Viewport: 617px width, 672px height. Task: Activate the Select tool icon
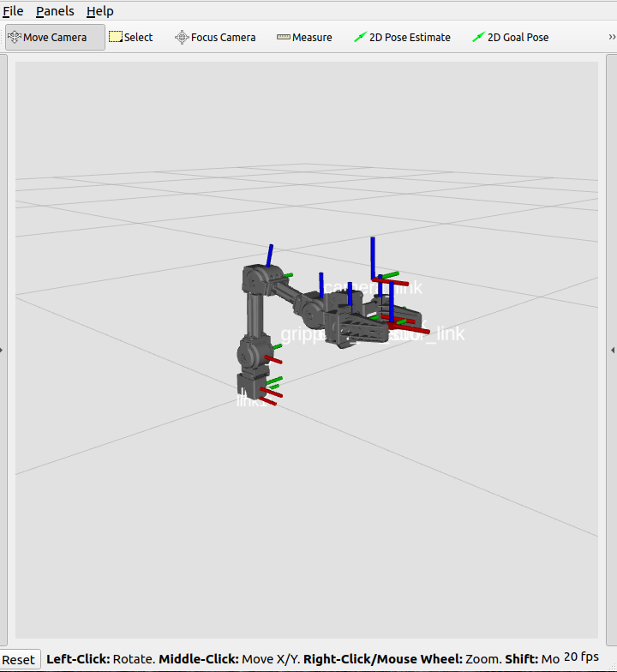pyautogui.click(x=115, y=37)
